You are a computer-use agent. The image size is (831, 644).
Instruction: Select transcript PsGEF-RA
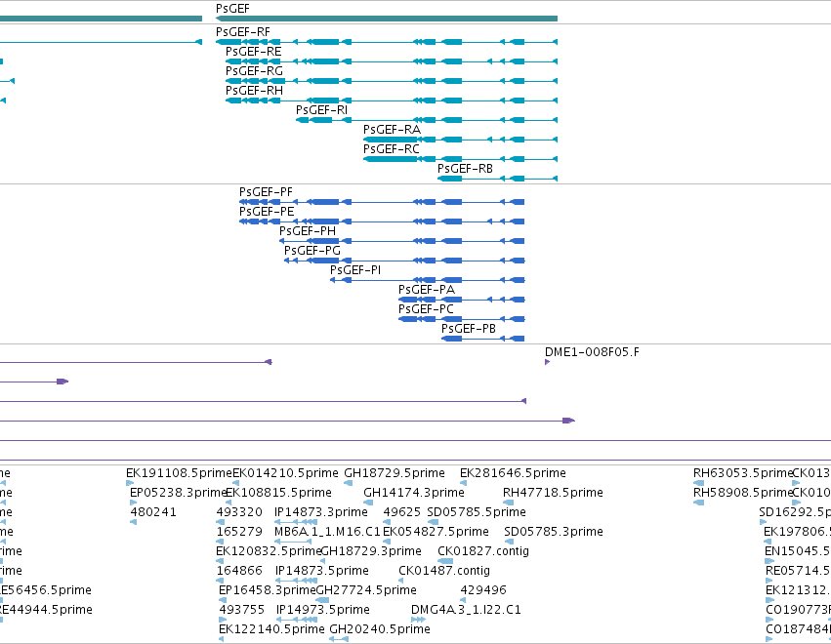460,140
